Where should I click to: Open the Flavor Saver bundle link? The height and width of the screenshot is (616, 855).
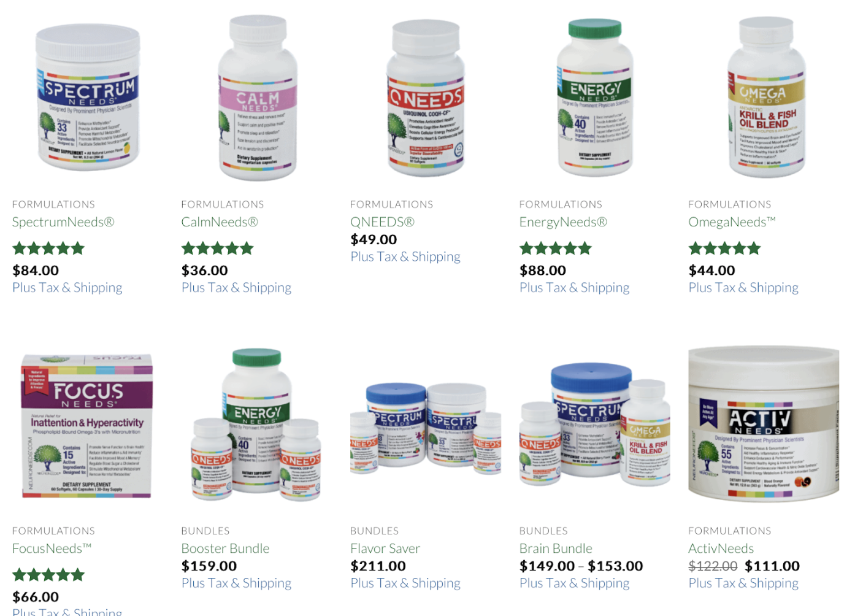point(385,549)
